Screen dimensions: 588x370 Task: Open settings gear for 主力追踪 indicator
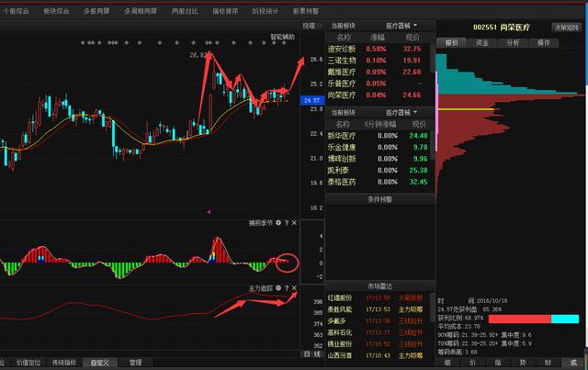coord(277,288)
